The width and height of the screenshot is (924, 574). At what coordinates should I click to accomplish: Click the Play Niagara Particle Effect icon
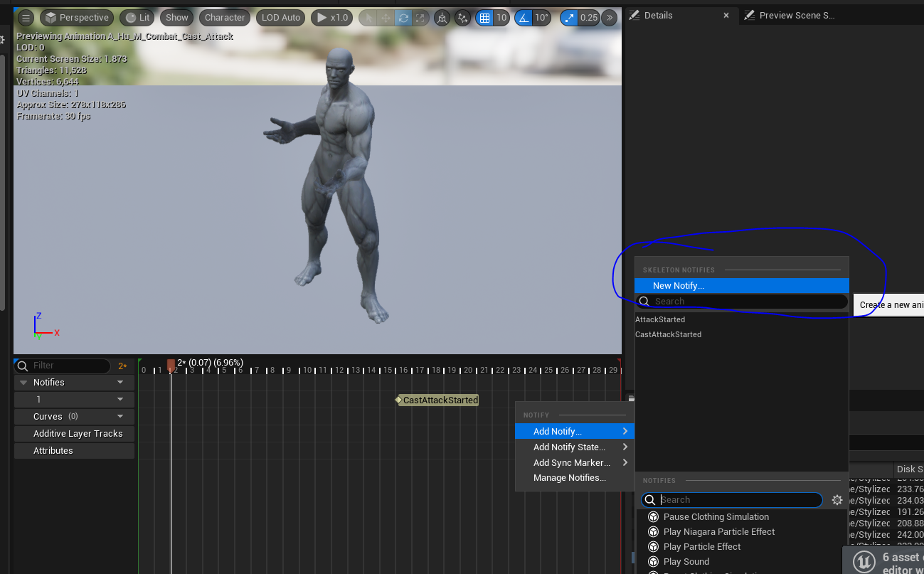coord(653,532)
